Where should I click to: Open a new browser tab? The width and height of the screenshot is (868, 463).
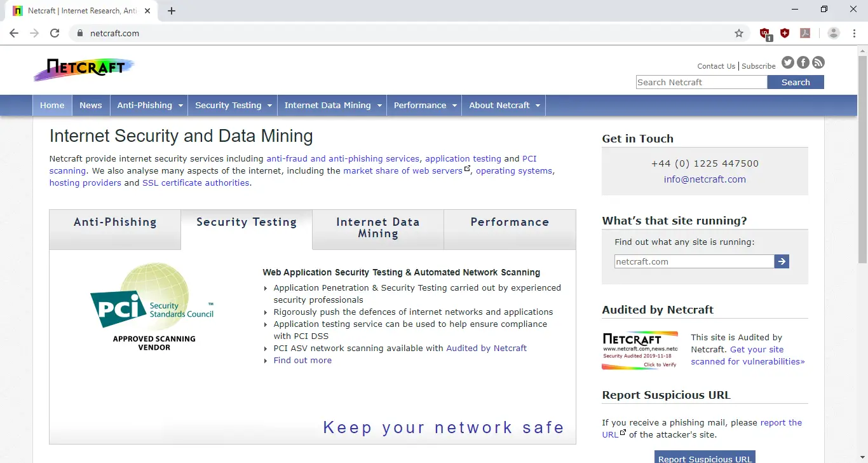click(172, 11)
